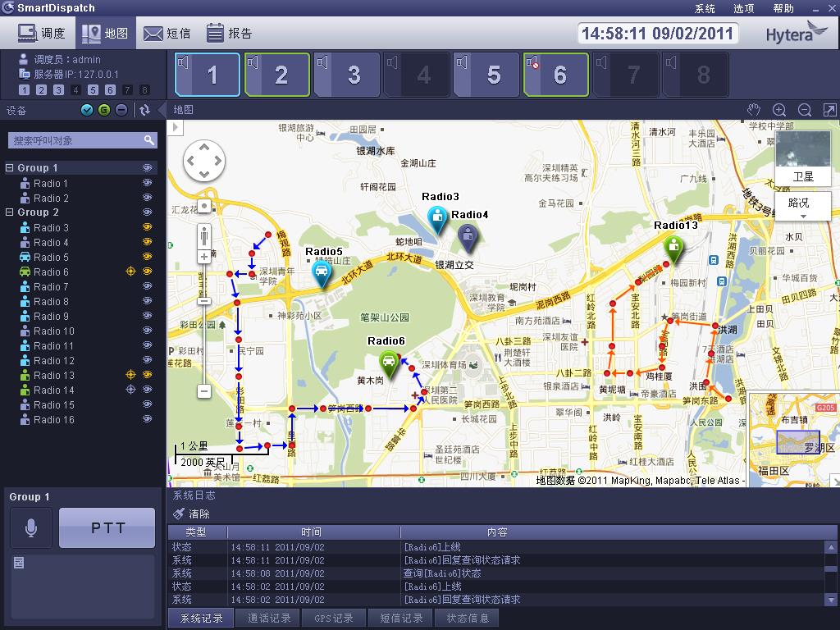This screenshot has width=840, height=630.
Task: Click the Radio6 green car marker
Action: pyautogui.click(x=389, y=363)
